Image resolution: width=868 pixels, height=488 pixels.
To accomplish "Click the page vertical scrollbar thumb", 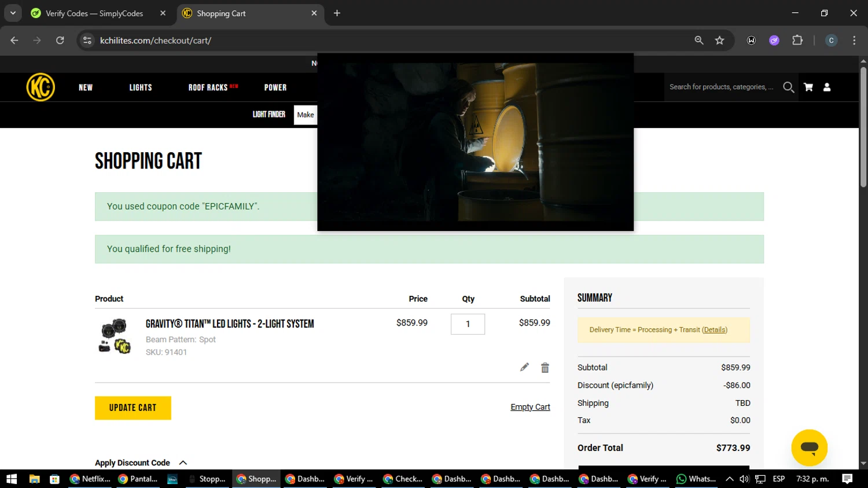I will click(x=863, y=127).
